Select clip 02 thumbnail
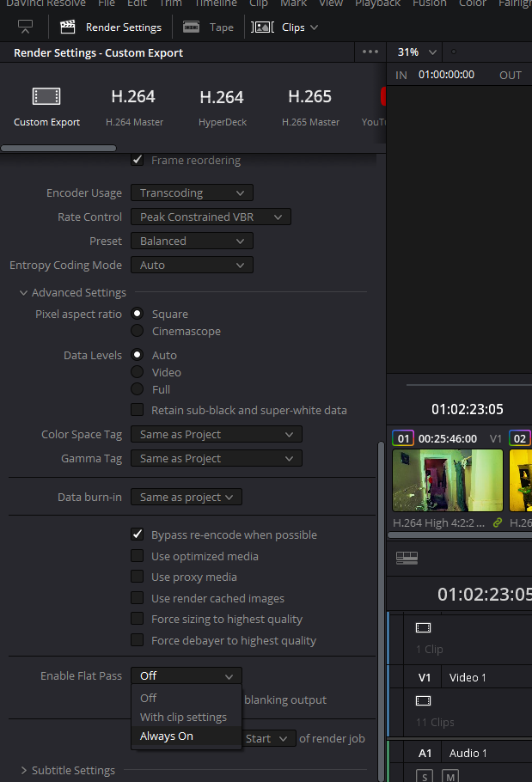The image size is (532, 782). pyautogui.click(x=521, y=480)
